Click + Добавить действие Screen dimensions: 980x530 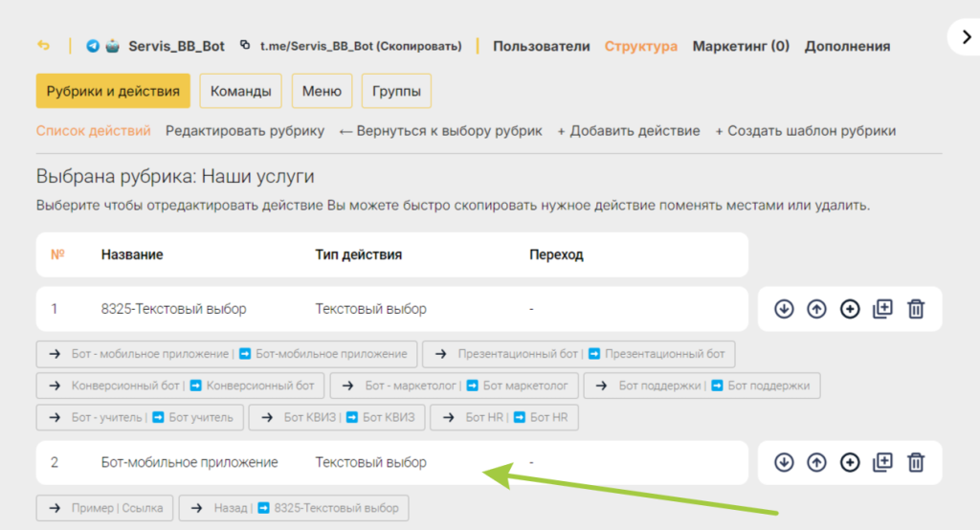tap(629, 131)
